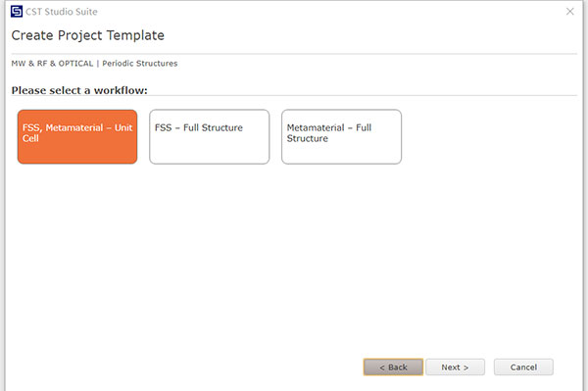Click the CST Studio Suite logo icon
588x391 pixels.
[17, 11]
